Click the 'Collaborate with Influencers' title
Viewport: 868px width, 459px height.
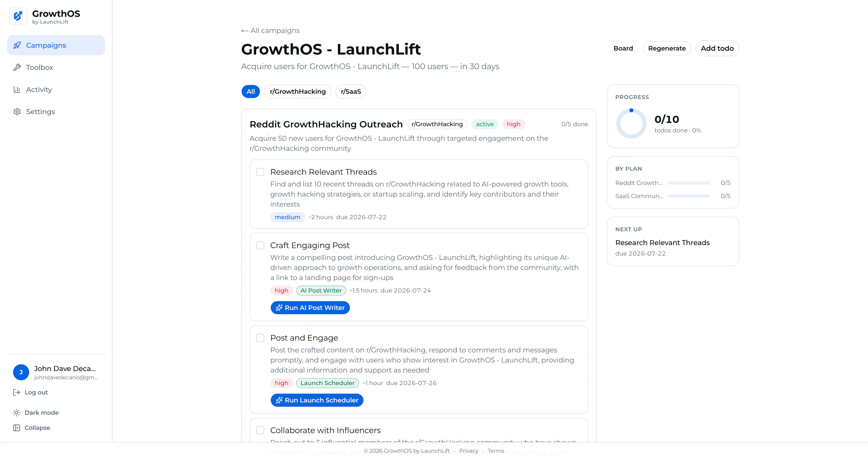(325, 430)
